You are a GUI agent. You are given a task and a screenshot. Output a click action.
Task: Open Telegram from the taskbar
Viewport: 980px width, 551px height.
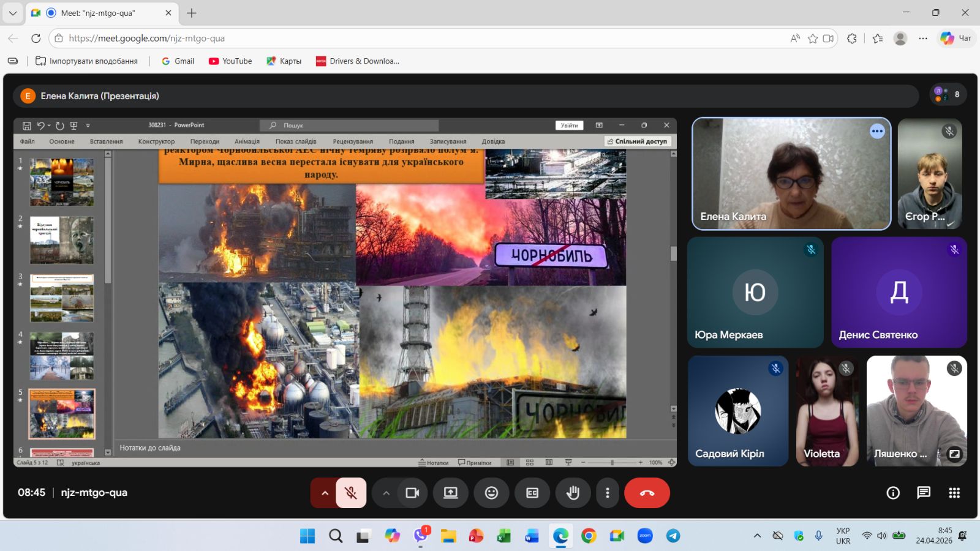coord(673,536)
